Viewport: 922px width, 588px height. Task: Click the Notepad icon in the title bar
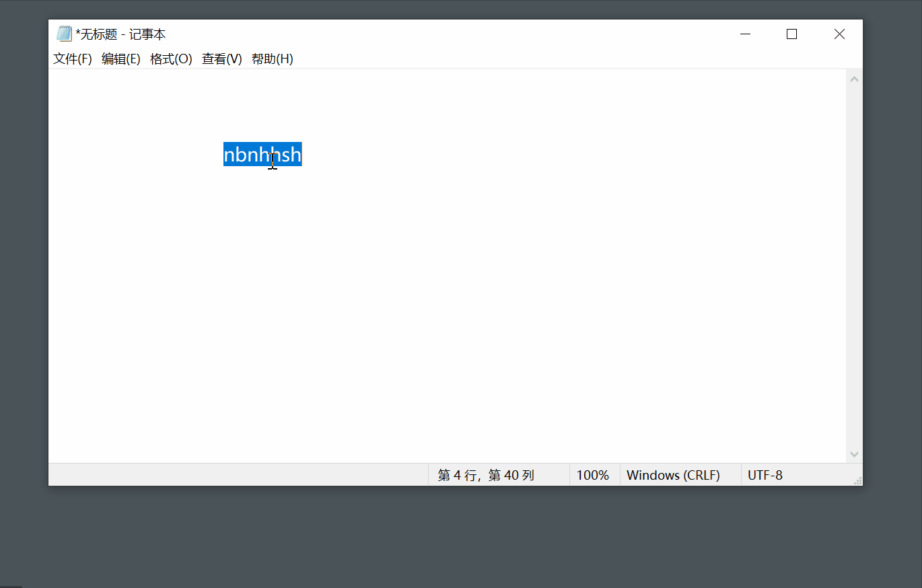pos(64,33)
